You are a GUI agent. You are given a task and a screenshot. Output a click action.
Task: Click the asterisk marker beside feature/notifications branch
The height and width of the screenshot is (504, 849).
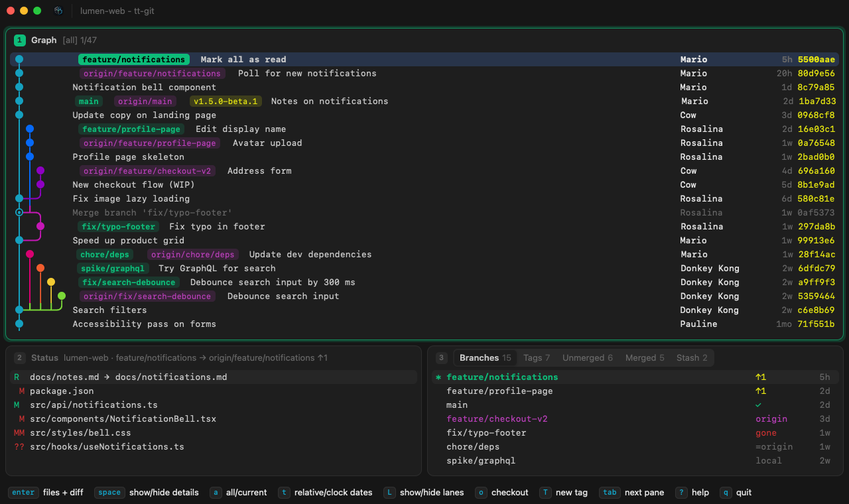click(438, 377)
